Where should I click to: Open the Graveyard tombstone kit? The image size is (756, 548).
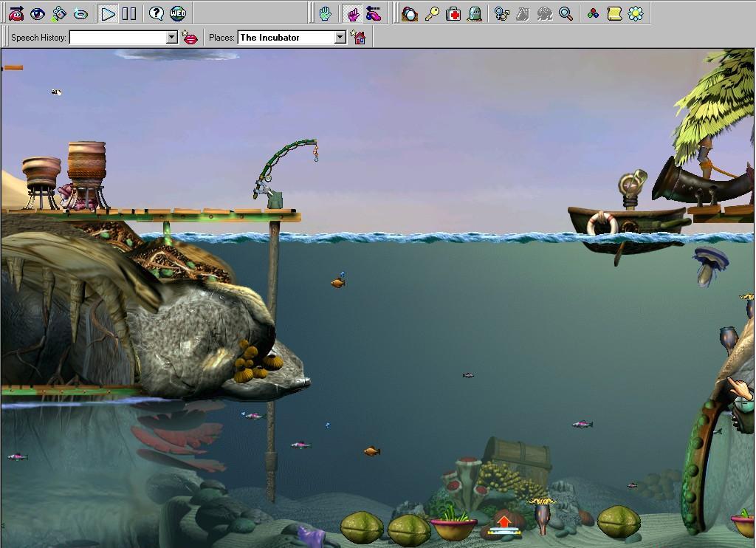click(475, 13)
